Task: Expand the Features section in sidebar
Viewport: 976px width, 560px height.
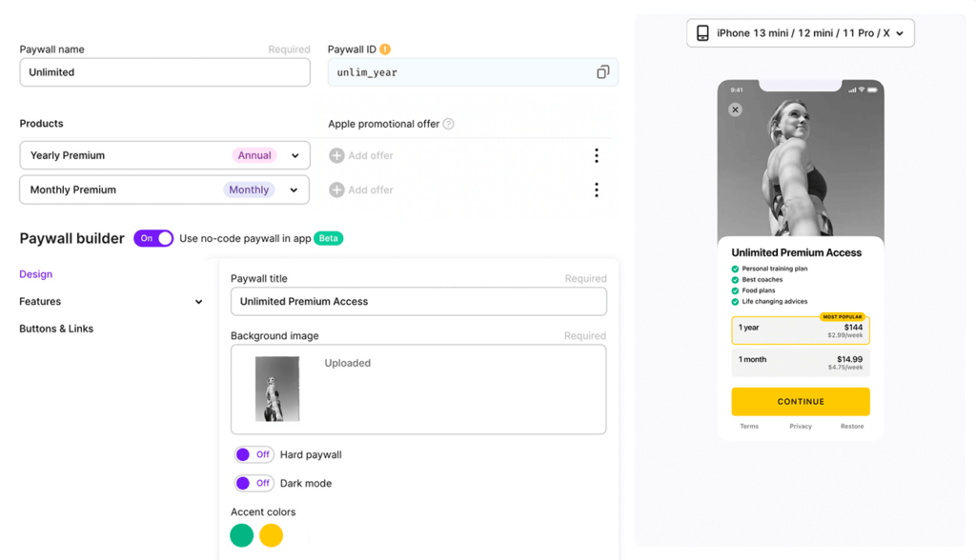Action: coord(111,302)
